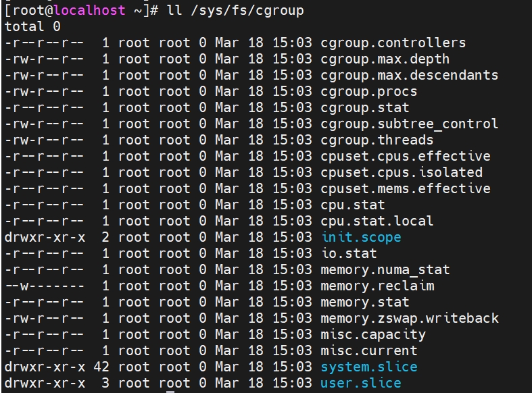This screenshot has height=393, width=532.
Task: Select the cpu.stat.local filename
Action: [x=377, y=221]
